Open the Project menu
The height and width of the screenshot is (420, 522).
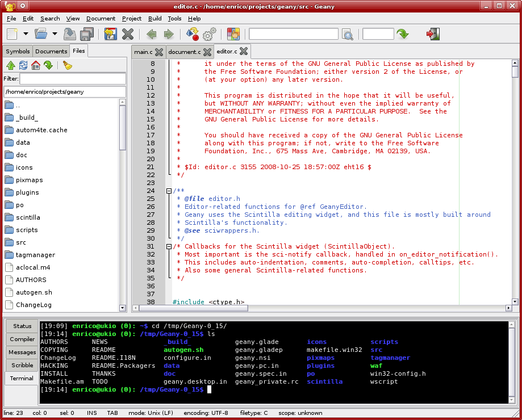[x=132, y=19]
